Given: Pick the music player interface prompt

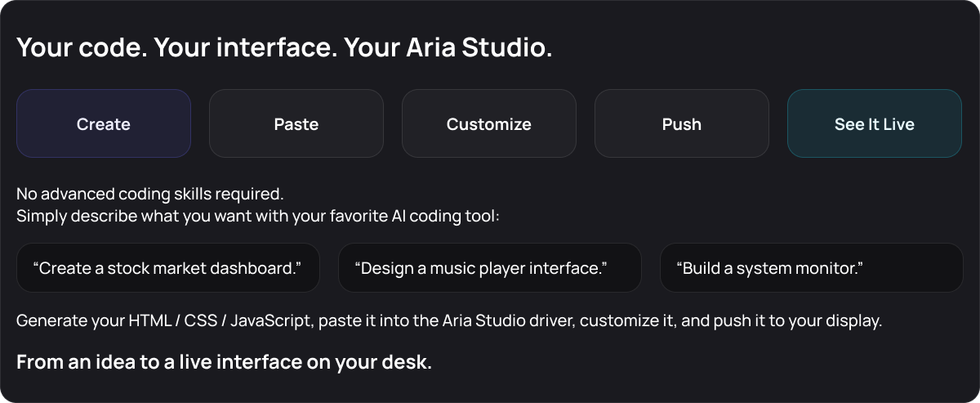Looking at the screenshot, I should [490, 267].
